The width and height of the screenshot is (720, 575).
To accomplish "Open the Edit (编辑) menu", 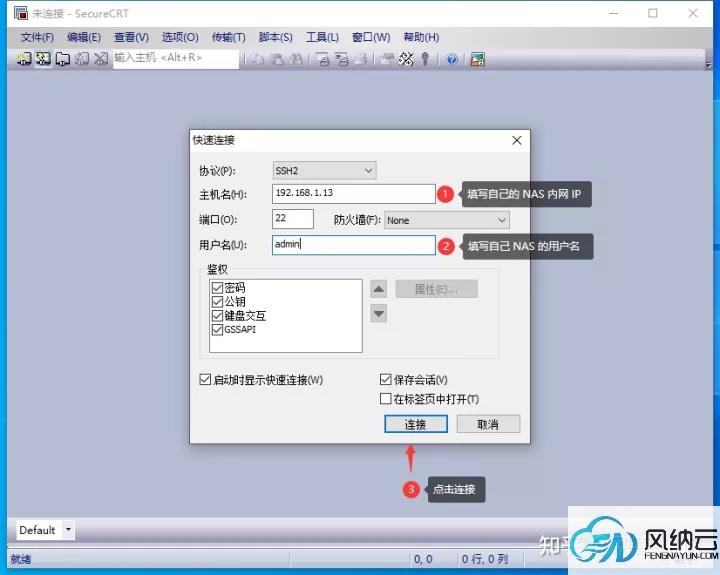I will [84, 37].
